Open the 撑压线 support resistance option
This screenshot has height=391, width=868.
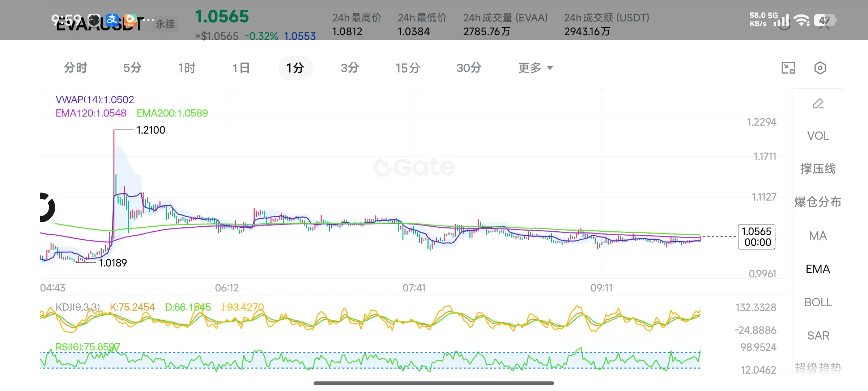[x=818, y=169]
